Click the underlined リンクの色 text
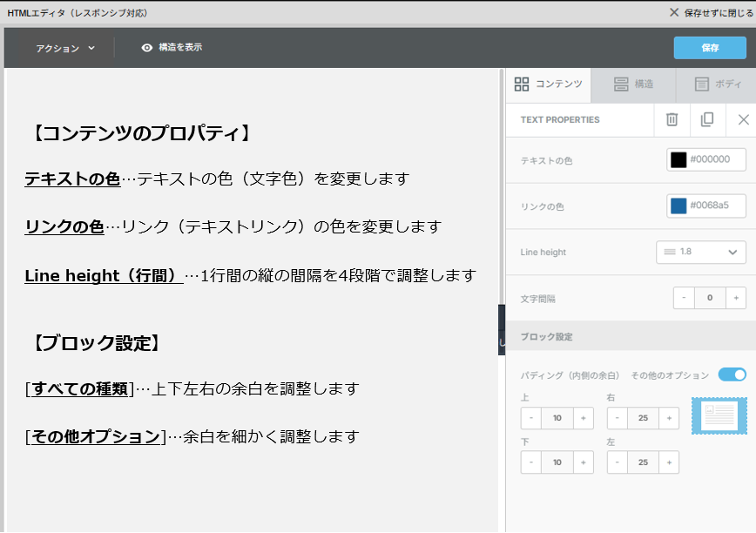 (x=64, y=226)
